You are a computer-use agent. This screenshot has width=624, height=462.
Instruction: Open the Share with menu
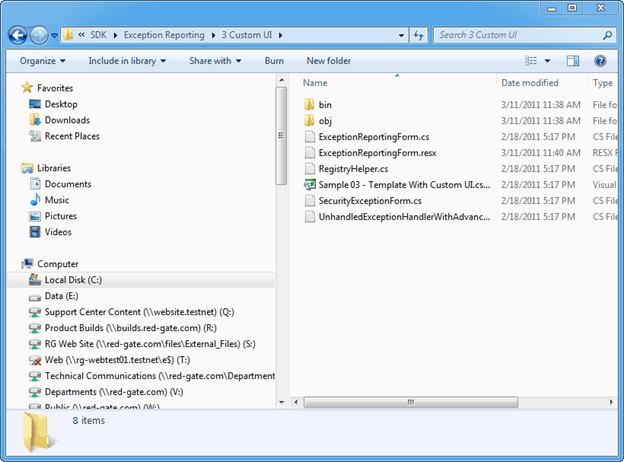(x=215, y=61)
